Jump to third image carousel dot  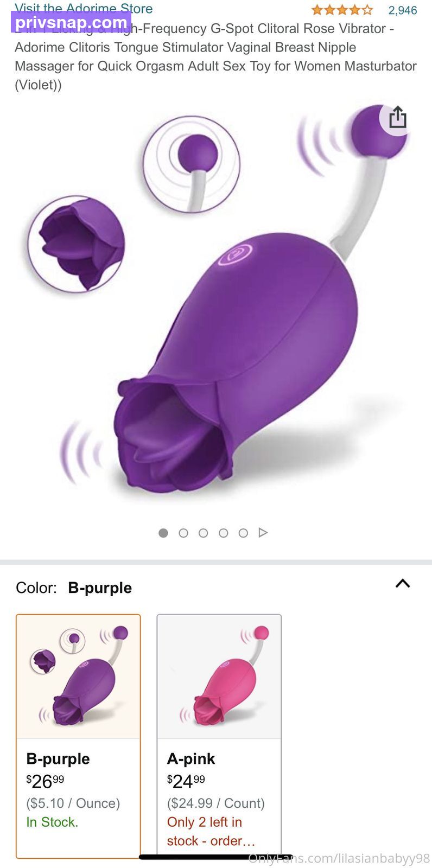(x=204, y=533)
